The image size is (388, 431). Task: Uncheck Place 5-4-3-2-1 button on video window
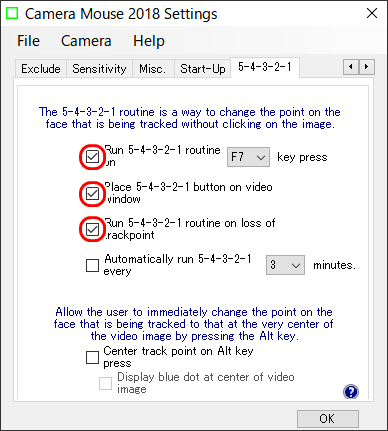tap(92, 193)
